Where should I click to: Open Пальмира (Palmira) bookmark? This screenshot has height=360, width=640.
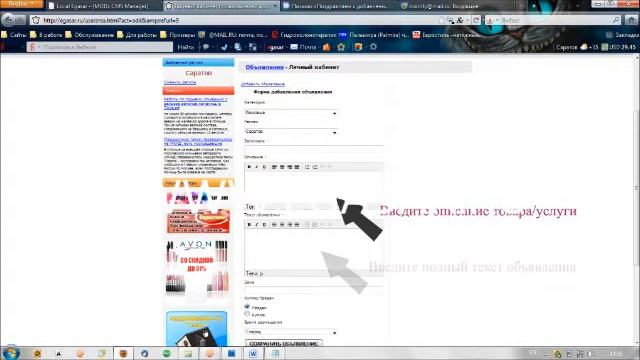coord(374,35)
